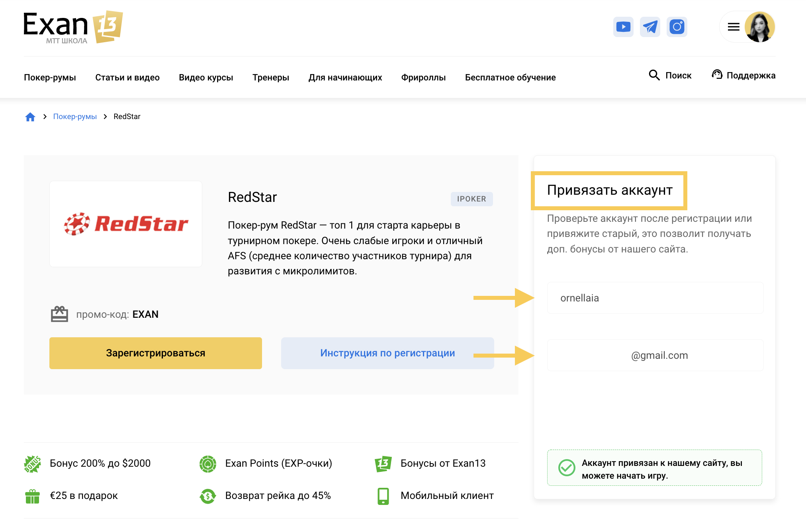The image size is (806, 532).
Task: Follow the Покер-румы breadcrumb link
Action: click(x=75, y=116)
